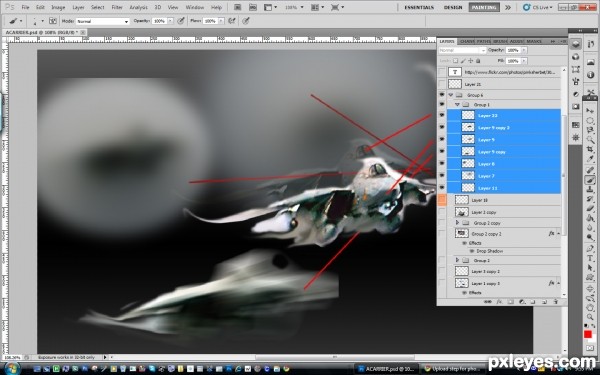This screenshot has height=375, width=600.
Task: Select the Move tool in toolbox
Action: tap(590, 110)
